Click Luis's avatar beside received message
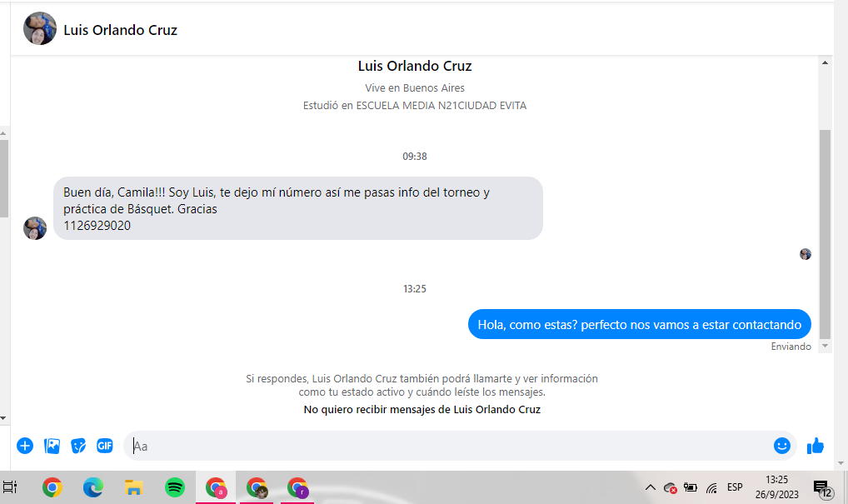Screen dimensions: 848x504 click(x=35, y=228)
